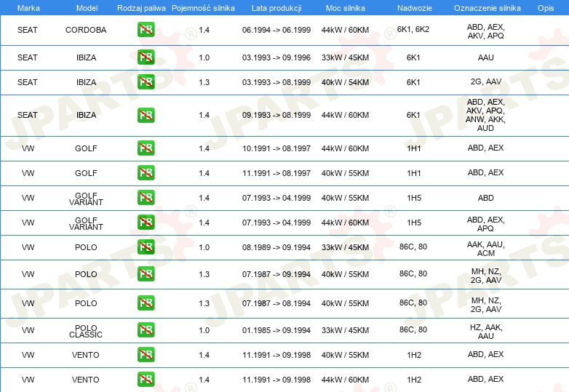Click the 40kW / 54KM power value
569x392 pixels.
coord(345,82)
